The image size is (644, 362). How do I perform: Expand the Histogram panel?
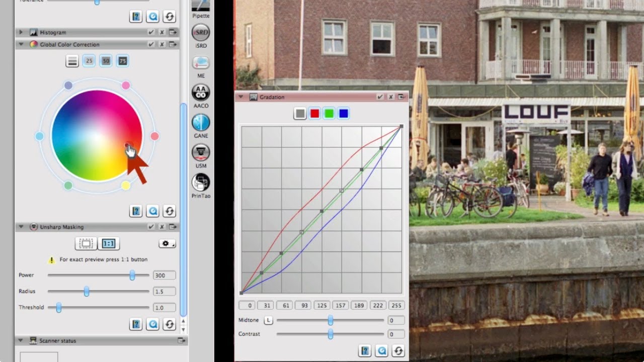21,32
